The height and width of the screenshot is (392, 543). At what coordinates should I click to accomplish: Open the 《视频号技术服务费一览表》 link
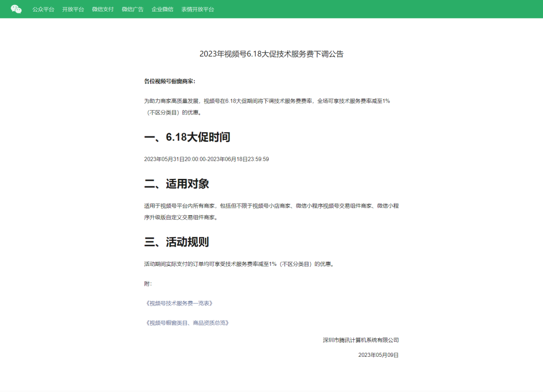[x=179, y=303]
